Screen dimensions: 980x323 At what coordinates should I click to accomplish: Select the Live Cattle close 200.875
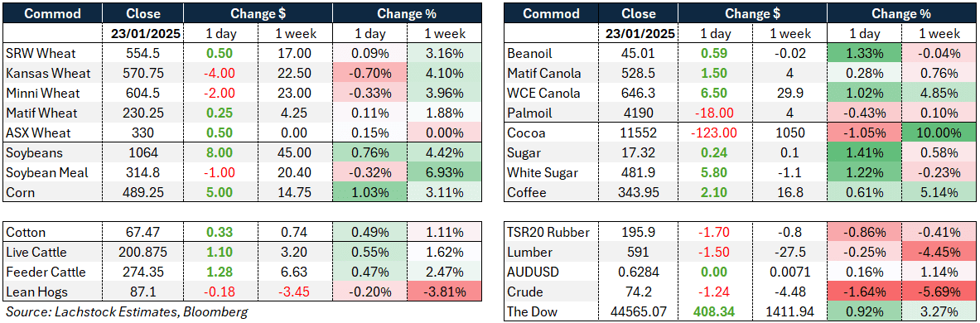[142, 253]
